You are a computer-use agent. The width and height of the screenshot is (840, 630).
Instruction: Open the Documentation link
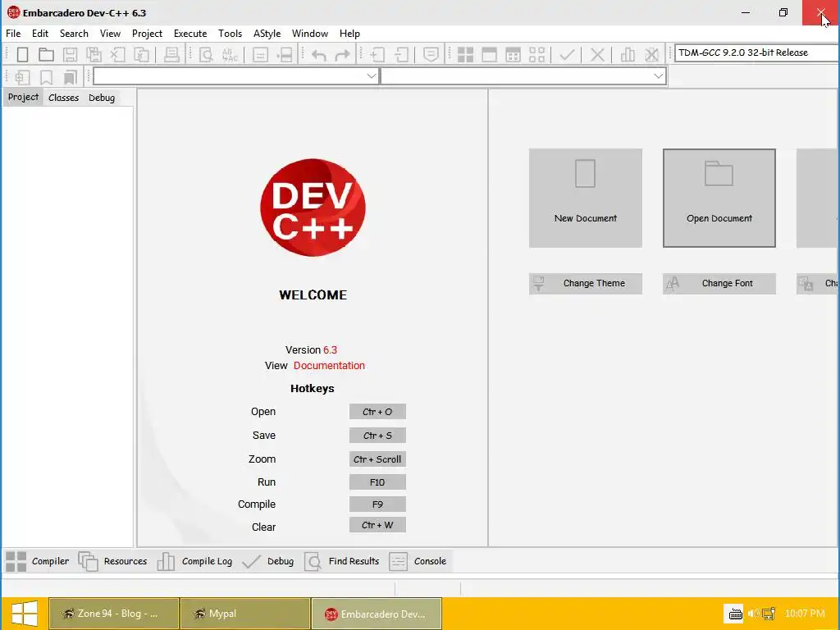click(329, 365)
